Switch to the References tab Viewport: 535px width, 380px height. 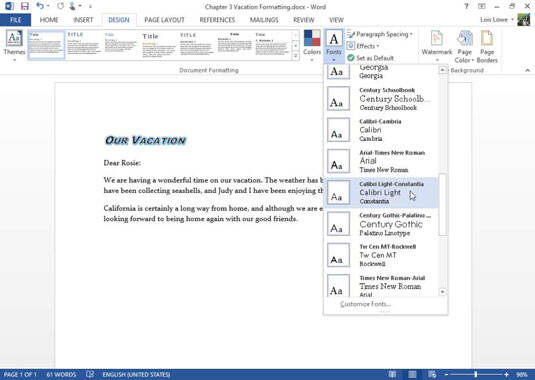[217, 20]
